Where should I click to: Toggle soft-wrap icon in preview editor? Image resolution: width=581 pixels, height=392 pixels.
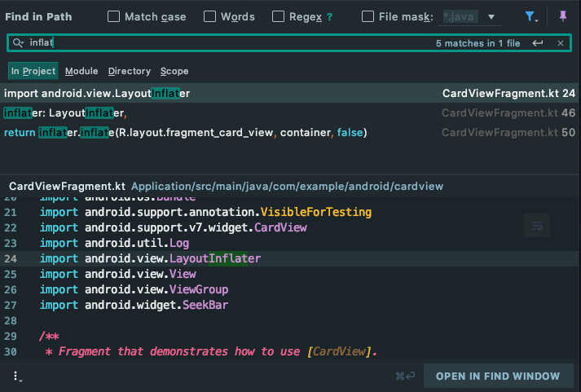[x=536, y=225]
